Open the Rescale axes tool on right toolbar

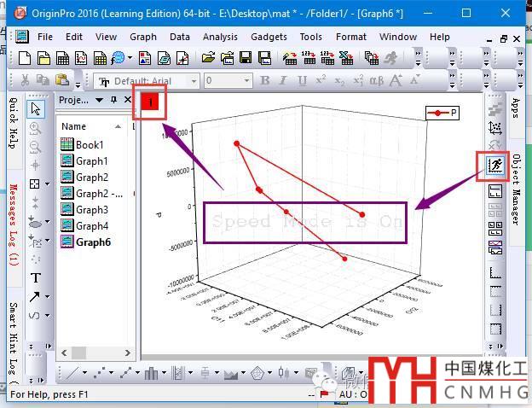tap(494, 127)
